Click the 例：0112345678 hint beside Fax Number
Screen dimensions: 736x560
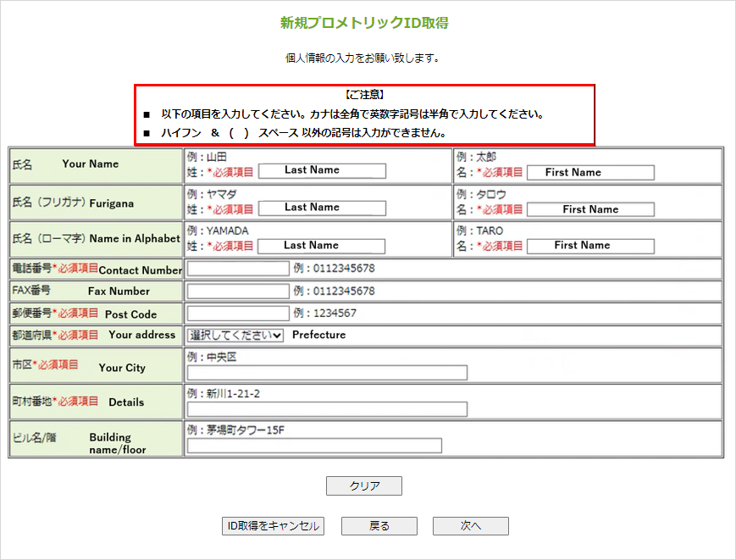pyautogui.click(x=335, y=291)
